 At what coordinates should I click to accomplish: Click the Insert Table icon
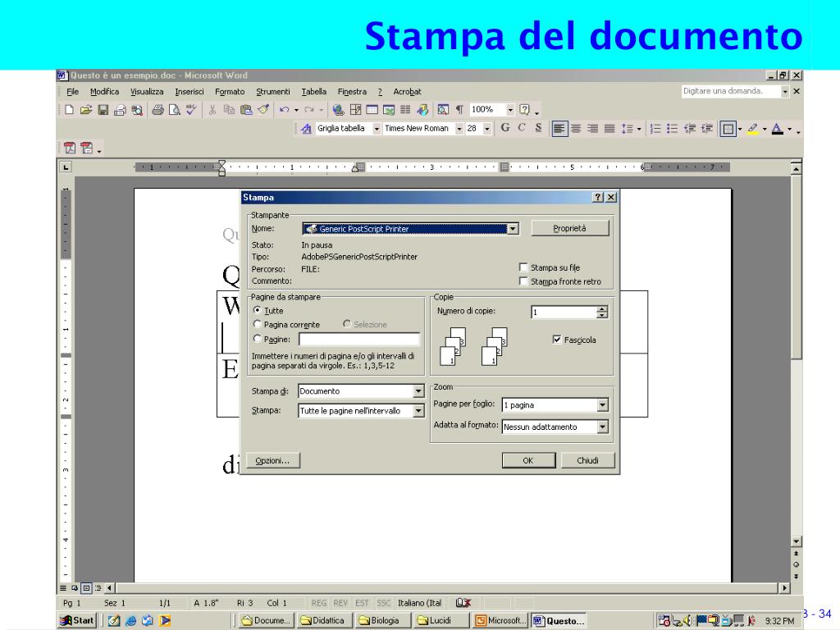(x=372, y=110)
